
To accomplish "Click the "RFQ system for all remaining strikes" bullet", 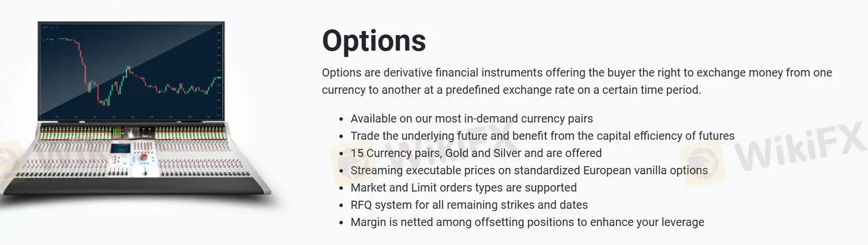I will 469,205.
